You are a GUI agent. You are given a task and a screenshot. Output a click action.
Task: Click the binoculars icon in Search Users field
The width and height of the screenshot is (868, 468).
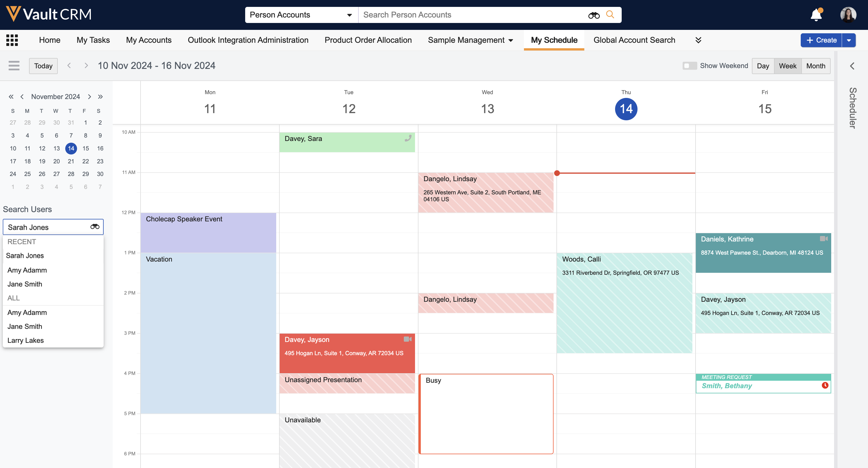tap(95, 227)
